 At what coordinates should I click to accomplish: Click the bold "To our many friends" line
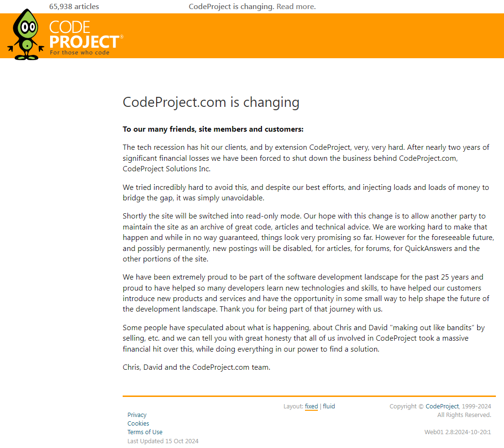coord(213,129)
